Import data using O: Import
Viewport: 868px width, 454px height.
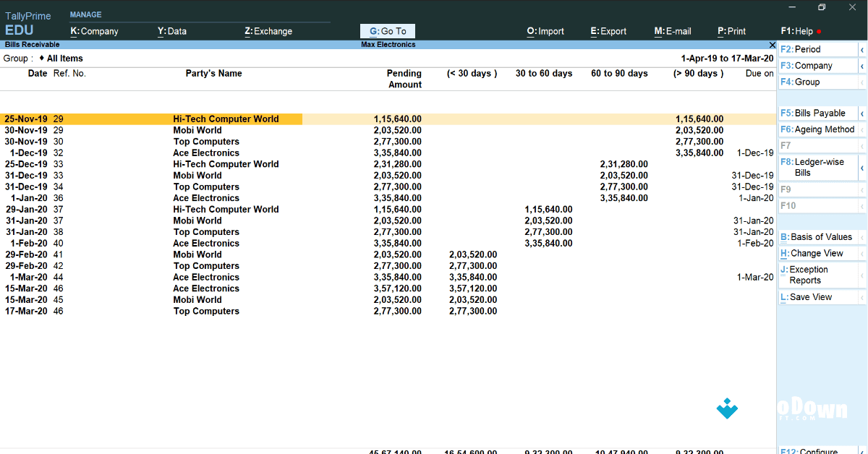[x=545, y=31]
